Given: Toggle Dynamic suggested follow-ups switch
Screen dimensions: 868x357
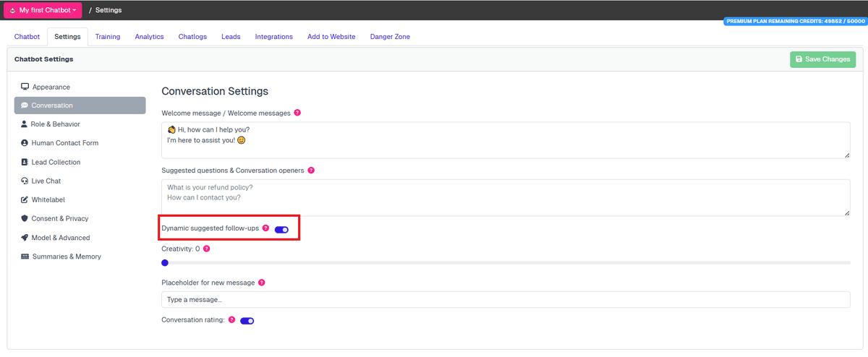Looking at the screenshot, I should pos(281,229).
